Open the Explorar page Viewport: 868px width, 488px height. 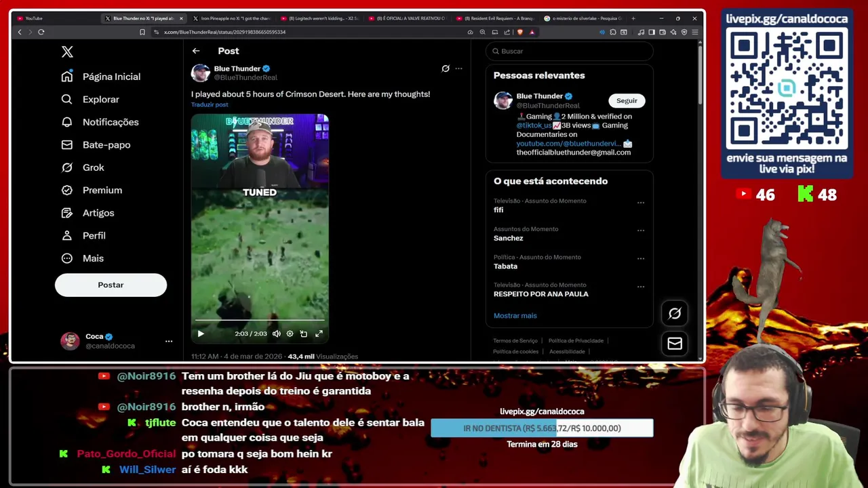90,100
